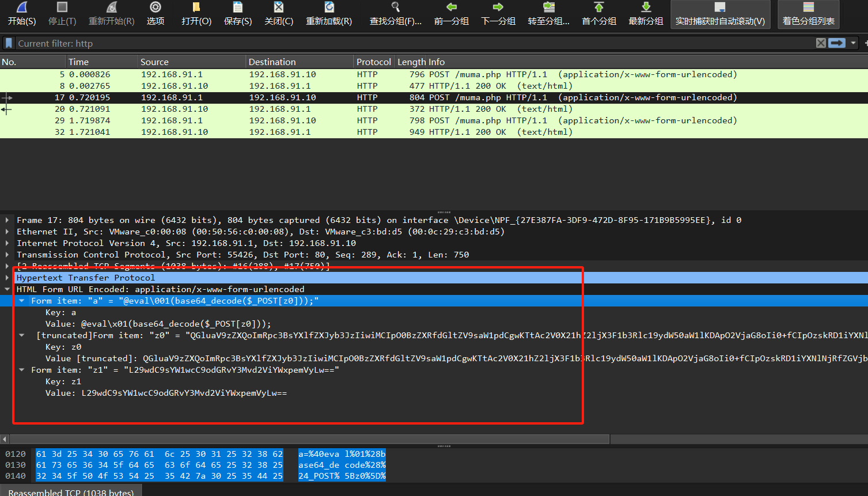Stop capture via 停止(T) icon
868x496 pixels.
pyautogui.click(x=62, y=14)
